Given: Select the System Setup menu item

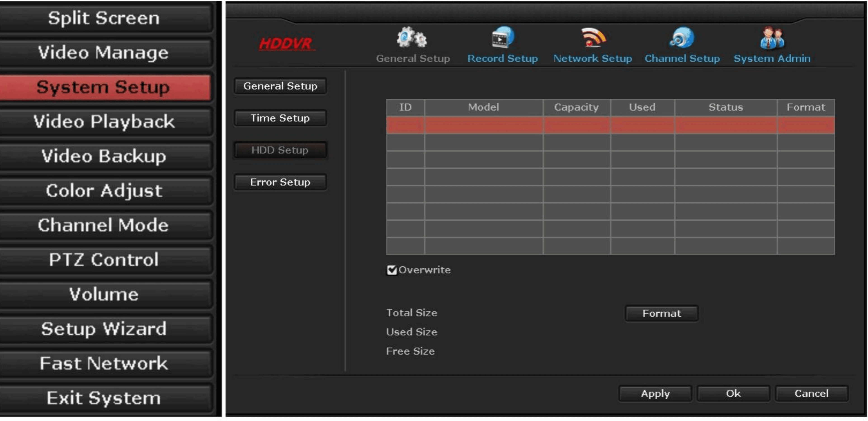Looking at the screenshot, I should pyautogui.click(x=104, y=87).
